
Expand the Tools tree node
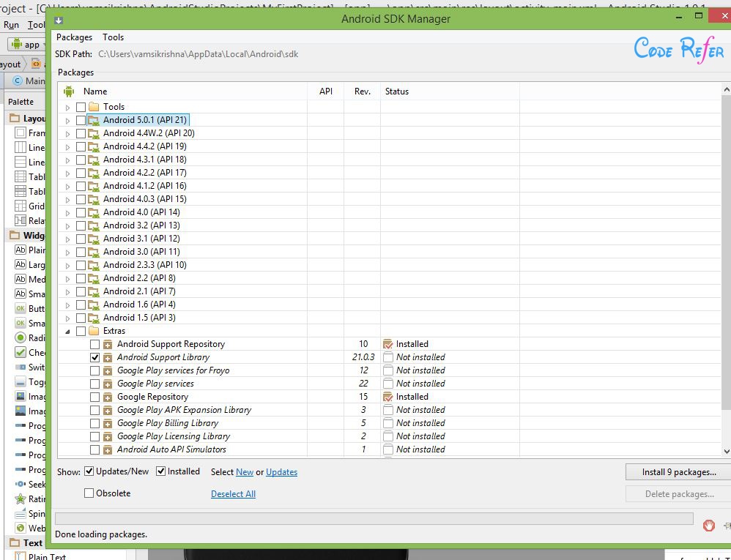[67, 108]
